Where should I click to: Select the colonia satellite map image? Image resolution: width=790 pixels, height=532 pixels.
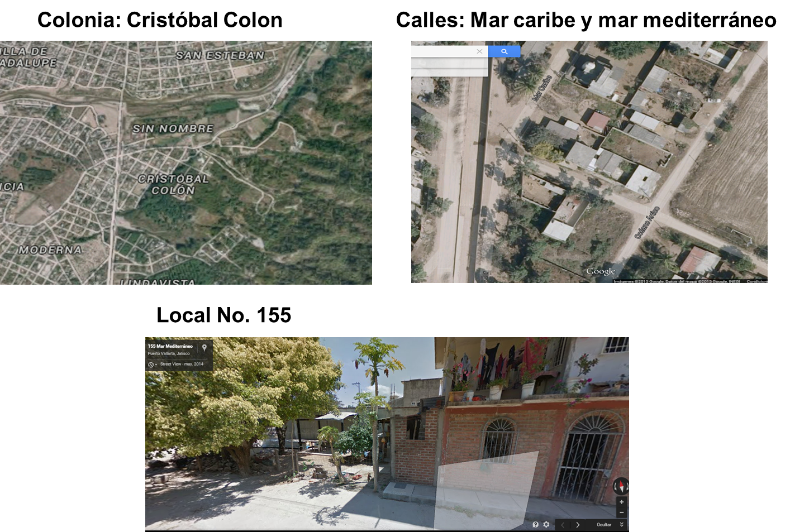pos(186,162)
